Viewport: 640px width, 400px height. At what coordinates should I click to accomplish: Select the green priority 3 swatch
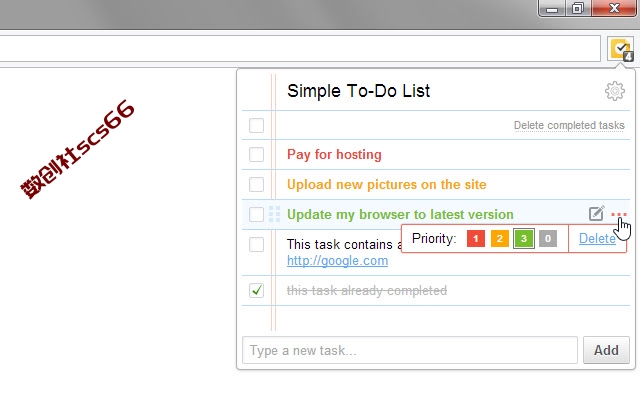click(524, 238)
